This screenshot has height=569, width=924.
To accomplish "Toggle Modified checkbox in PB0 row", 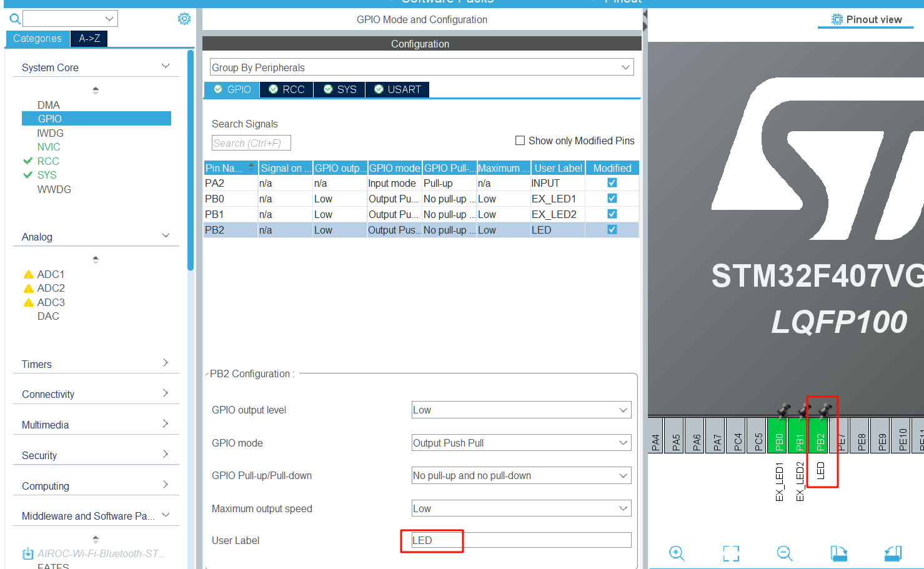I will [612, 199].
